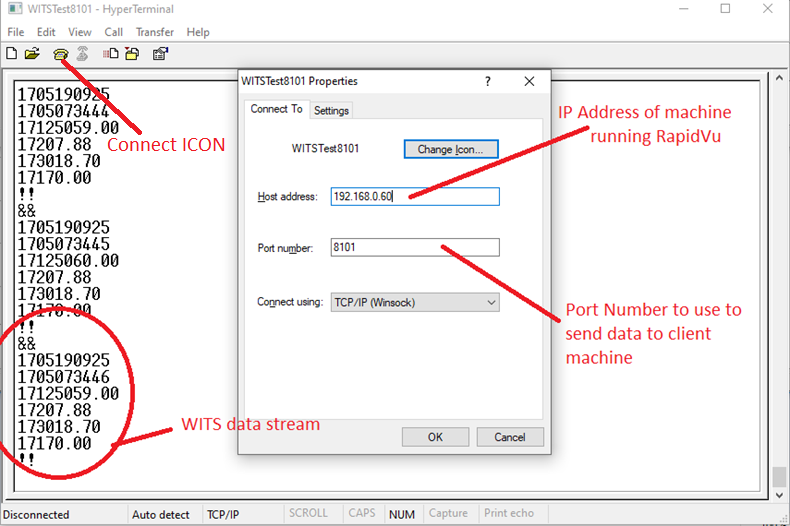This screenshot has width=790, height=526.
Task: Click the Disconnect toolbar icon
Action: 83,53
